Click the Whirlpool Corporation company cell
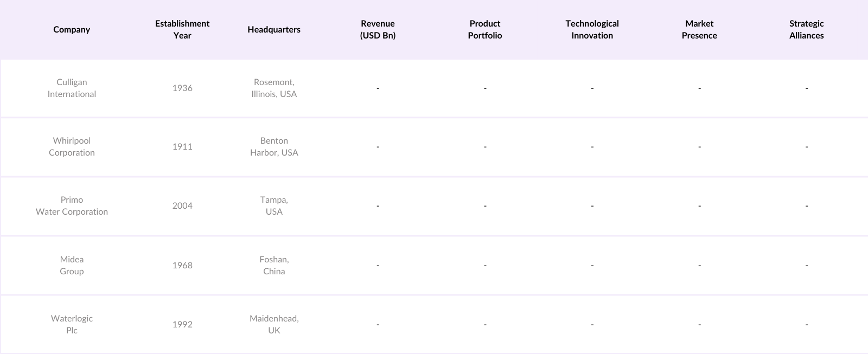The height and width of the screenshot is (354, 868). [x=72, y=146]
